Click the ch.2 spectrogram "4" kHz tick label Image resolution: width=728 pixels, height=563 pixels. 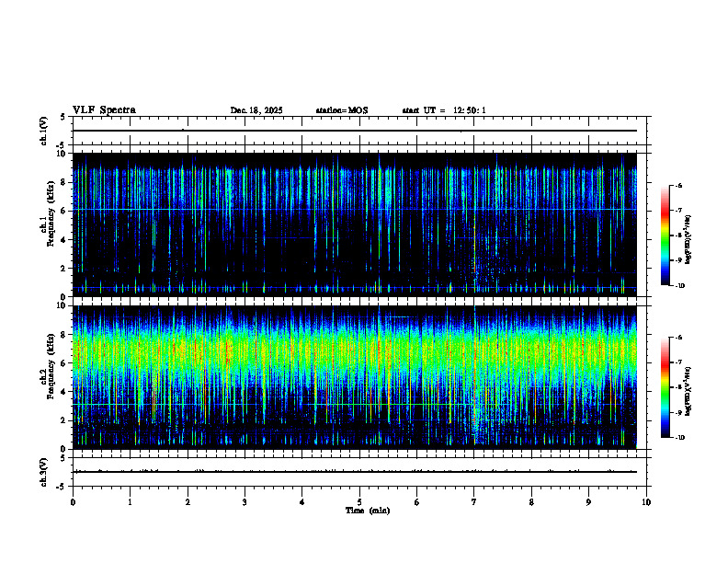coord(64,392)
